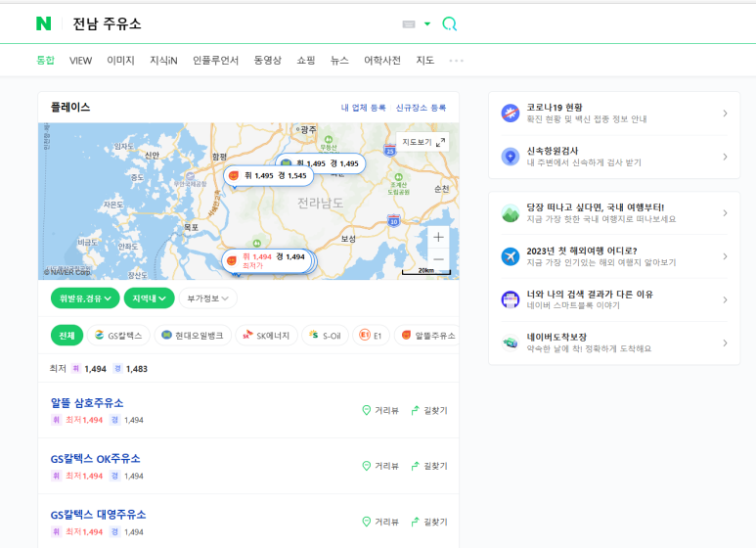
Task: Open chevron for 2023년 첫 해외여행 item
Action: [725, 256]
